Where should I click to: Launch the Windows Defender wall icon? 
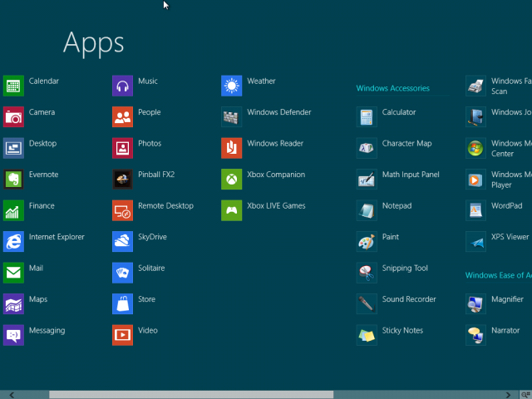232,117
